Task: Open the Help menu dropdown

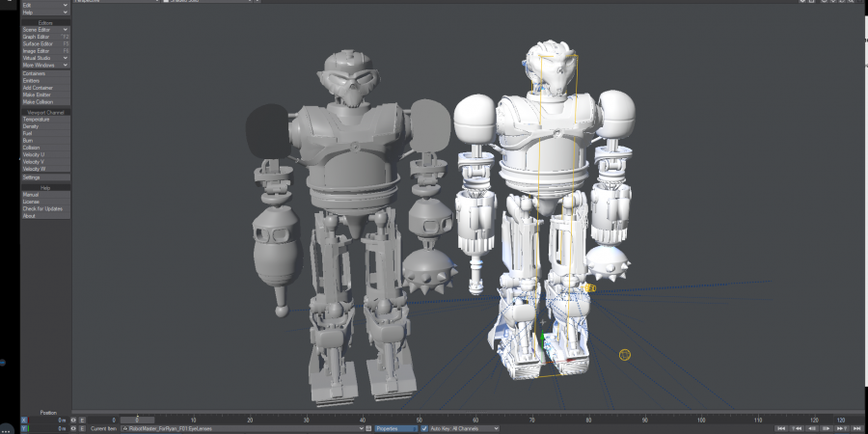Action: click(x=44, y=13)
